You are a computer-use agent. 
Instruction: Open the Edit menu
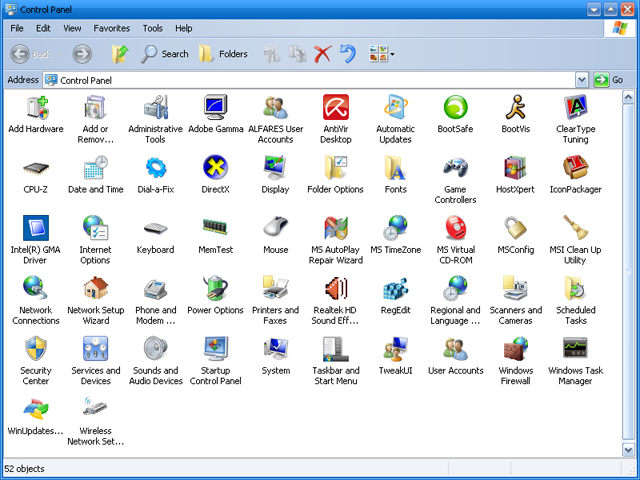[43, 28]
